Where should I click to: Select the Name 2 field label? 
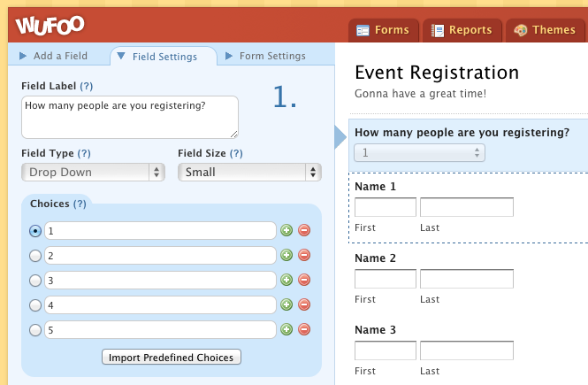tap(376, 258)
